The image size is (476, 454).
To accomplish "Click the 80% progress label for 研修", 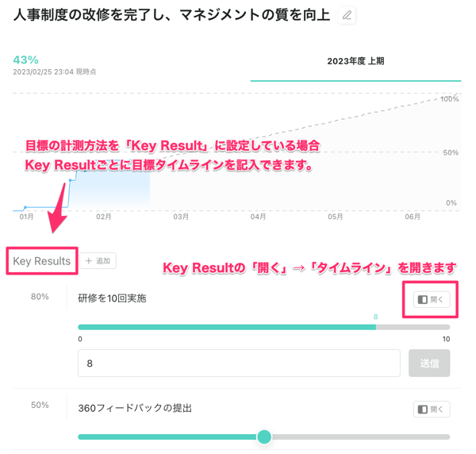I will coord(40,297).
